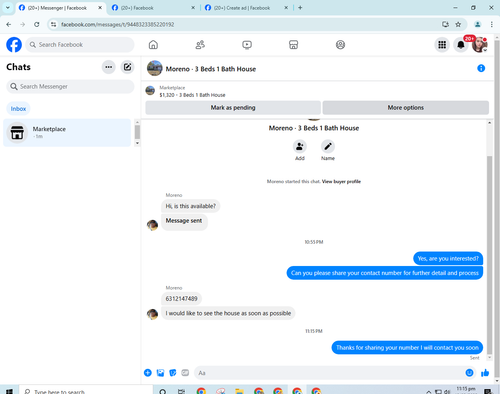This screenshot has width=500, height=394.
Task: Open File Explorer from the taskbar
Action: tap(239, 391)
